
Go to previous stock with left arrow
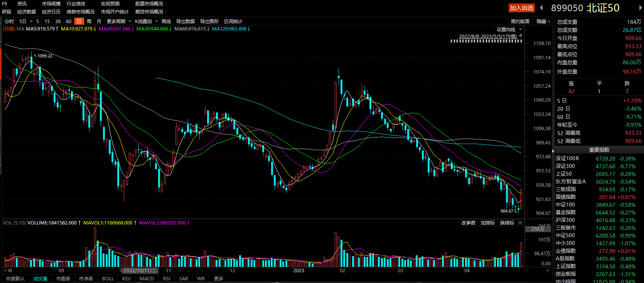coord(541,8)
